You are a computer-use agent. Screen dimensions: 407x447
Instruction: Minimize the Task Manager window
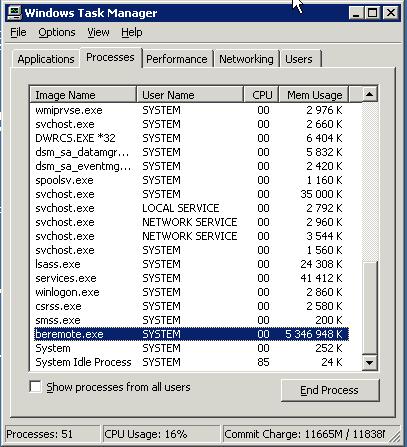pyautogui.click(x=357, y=13)
